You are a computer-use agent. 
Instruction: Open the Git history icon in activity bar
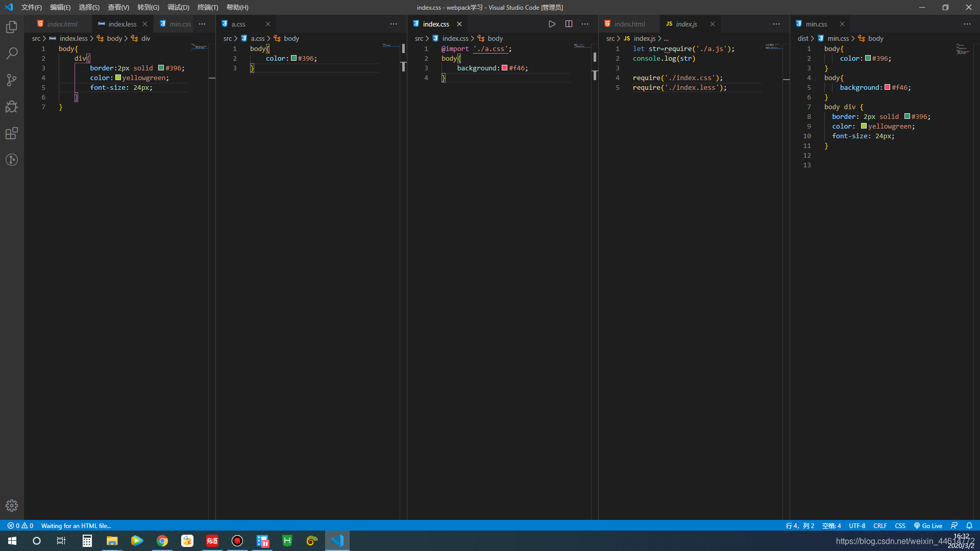(x=12, y=160)
